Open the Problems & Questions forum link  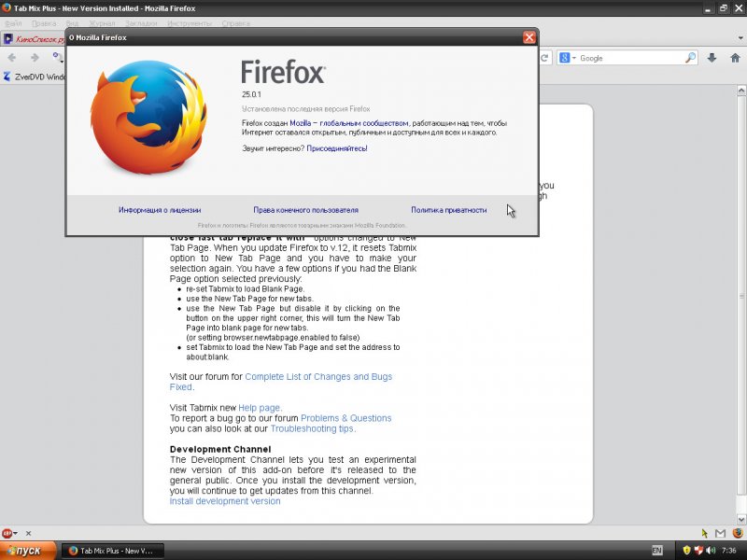pyautogui.click(x=345, y=418)
